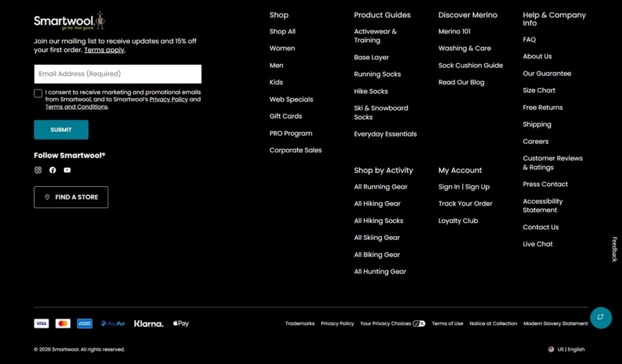Go to Track Your Order

(x=465, y=204)
